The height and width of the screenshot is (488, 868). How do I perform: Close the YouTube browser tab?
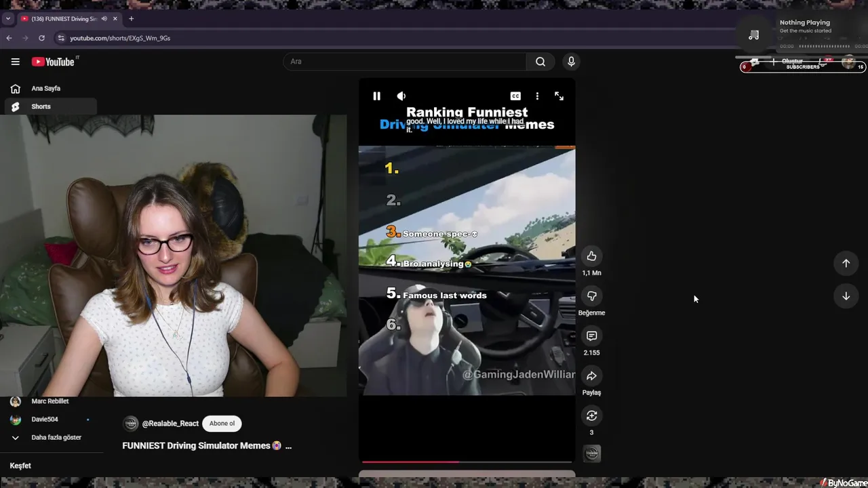(115, 18)
